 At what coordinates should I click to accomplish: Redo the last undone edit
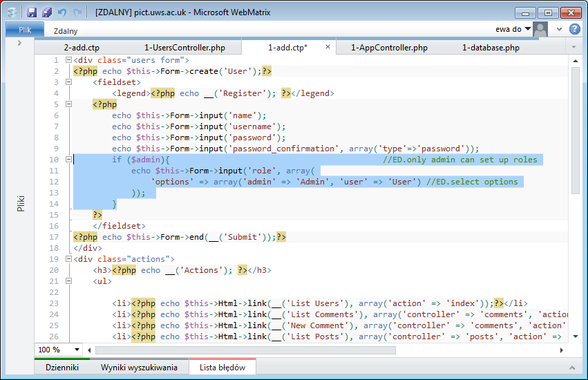click(x=77, y=12)
